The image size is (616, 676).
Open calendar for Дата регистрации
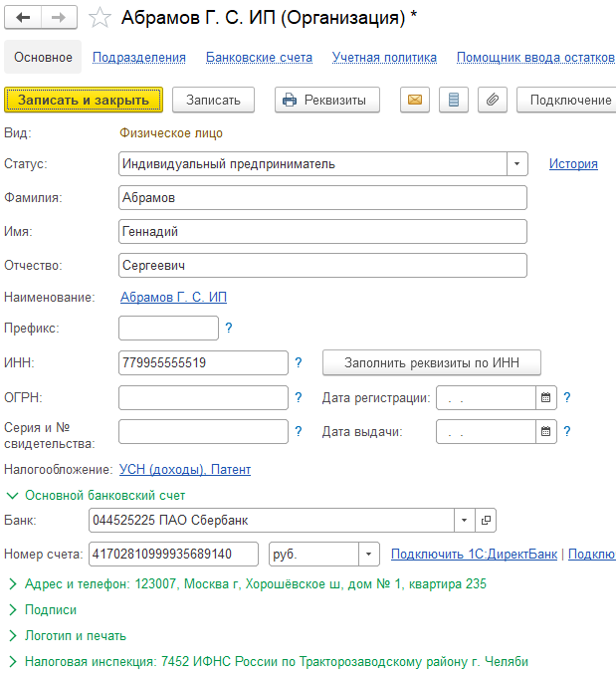coord(546,397)
